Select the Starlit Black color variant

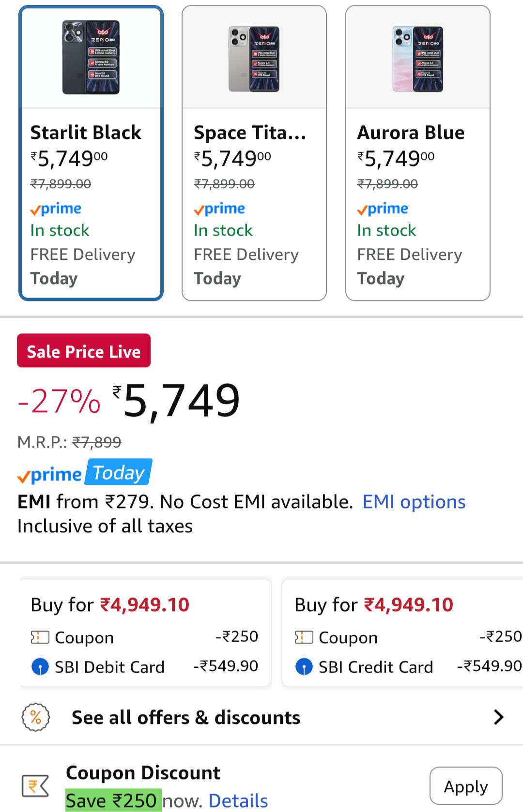pos(91,153)
